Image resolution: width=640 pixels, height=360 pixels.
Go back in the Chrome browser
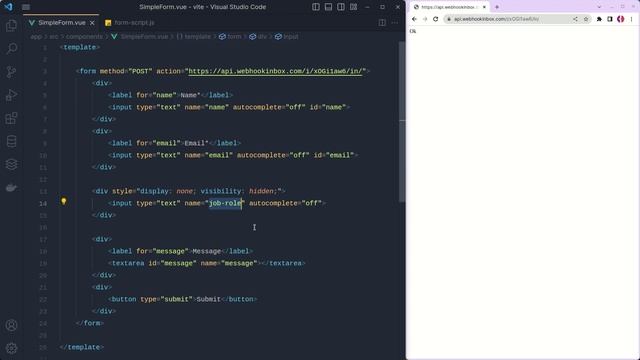(x=414, y=19)
